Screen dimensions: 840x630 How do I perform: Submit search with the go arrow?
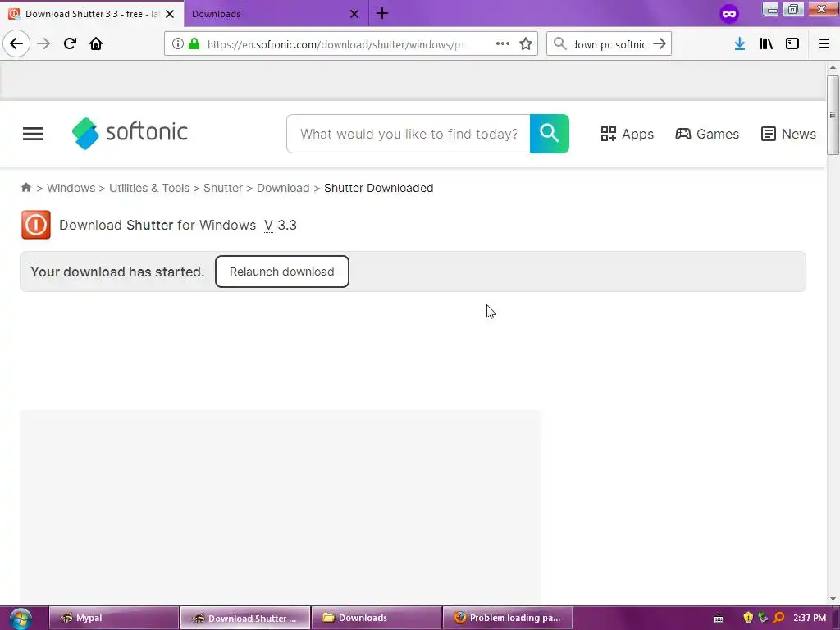pyautogui.click(x=660, y=44)
